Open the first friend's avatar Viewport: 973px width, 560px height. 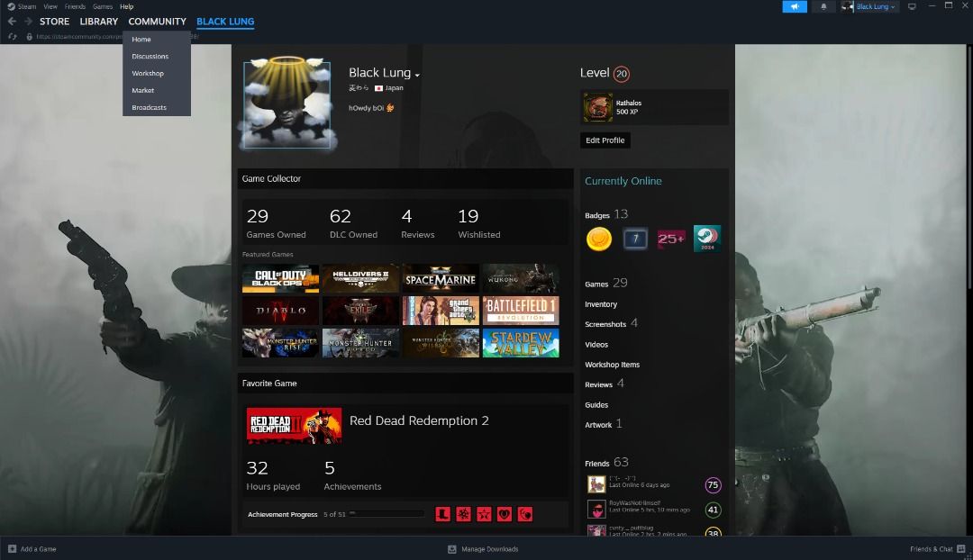596,483
